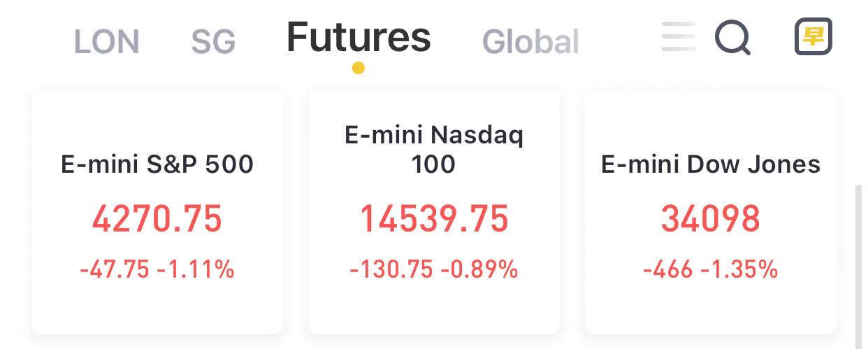Click the E-mini Nasdaq 100 title
Image resolution: width=868 pixels, height=349 pixels.
(434, 149)
